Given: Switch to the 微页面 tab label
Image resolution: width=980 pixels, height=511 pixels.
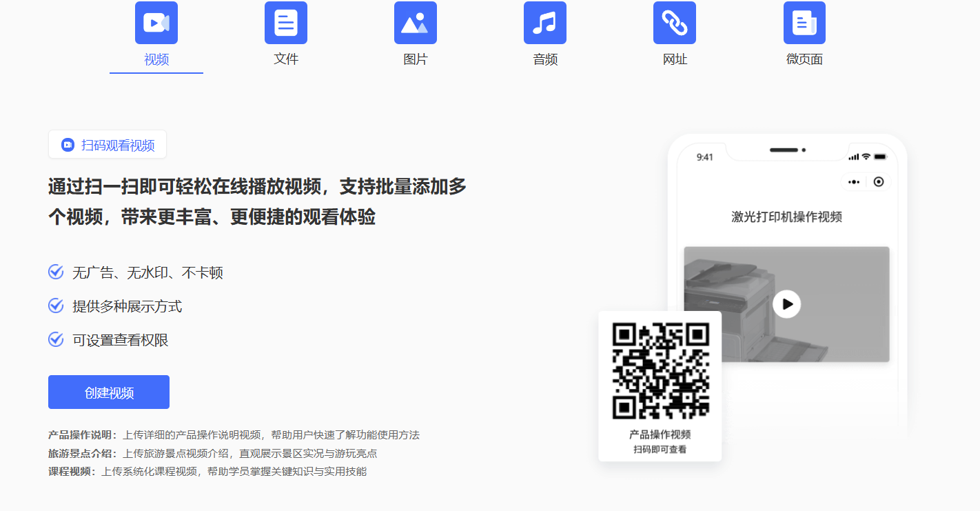Looking at the screenshot, I should coord(804,59).
